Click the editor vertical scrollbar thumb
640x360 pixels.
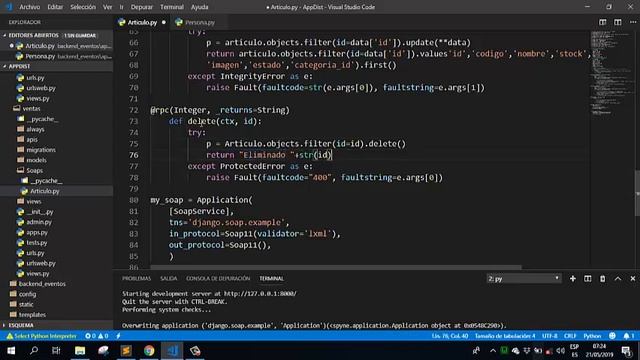pos(637,193)
